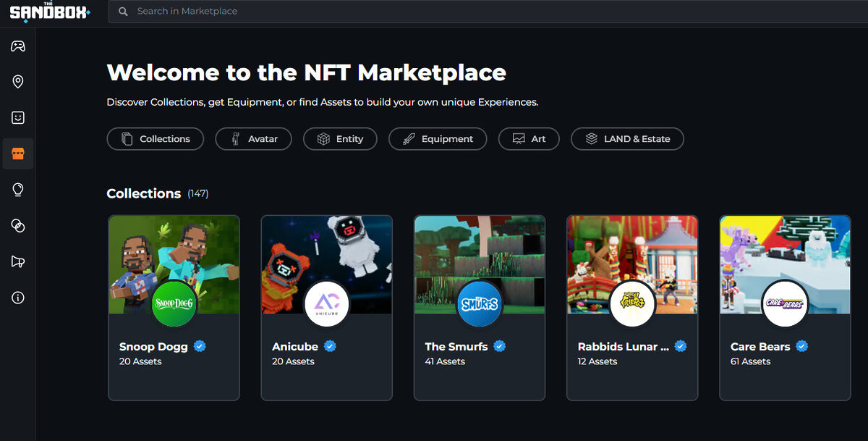Click '61 Assets' under Care Bears

pyautogui.click(x=751, y=361)
